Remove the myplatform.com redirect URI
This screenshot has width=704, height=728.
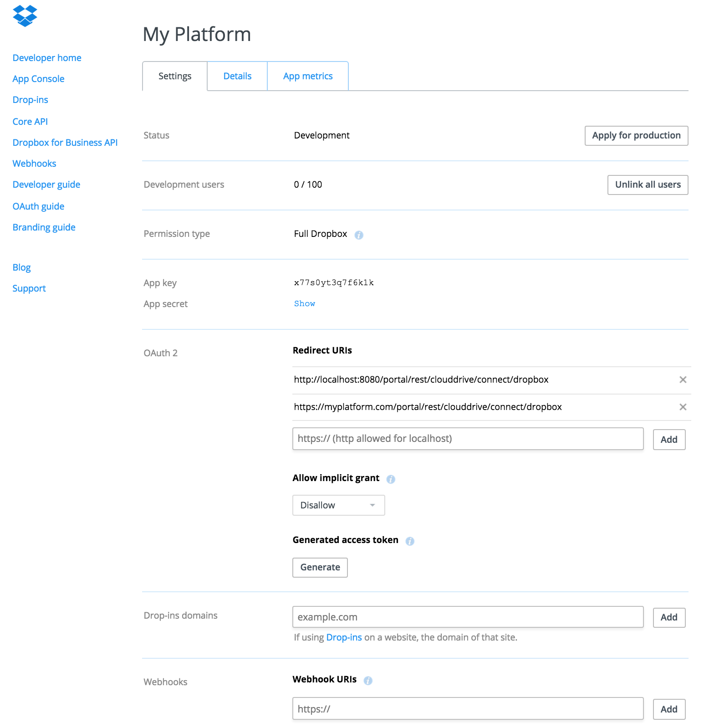tap(683, 407)
